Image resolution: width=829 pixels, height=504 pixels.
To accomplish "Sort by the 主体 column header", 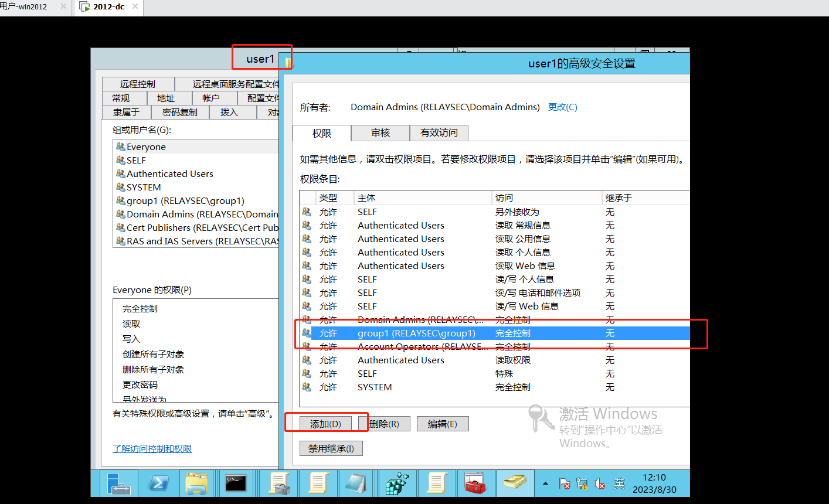I will (423, 197).
